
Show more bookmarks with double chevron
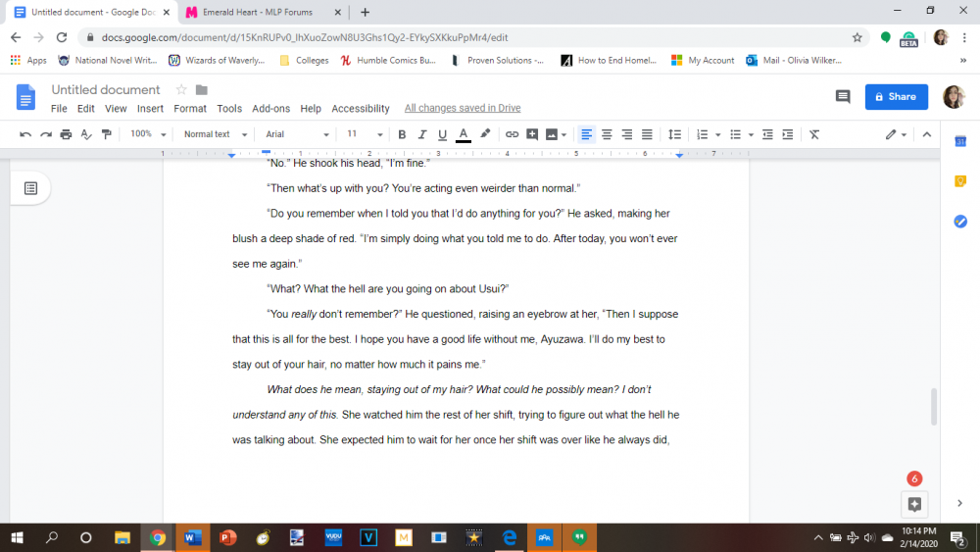(963, 61)
